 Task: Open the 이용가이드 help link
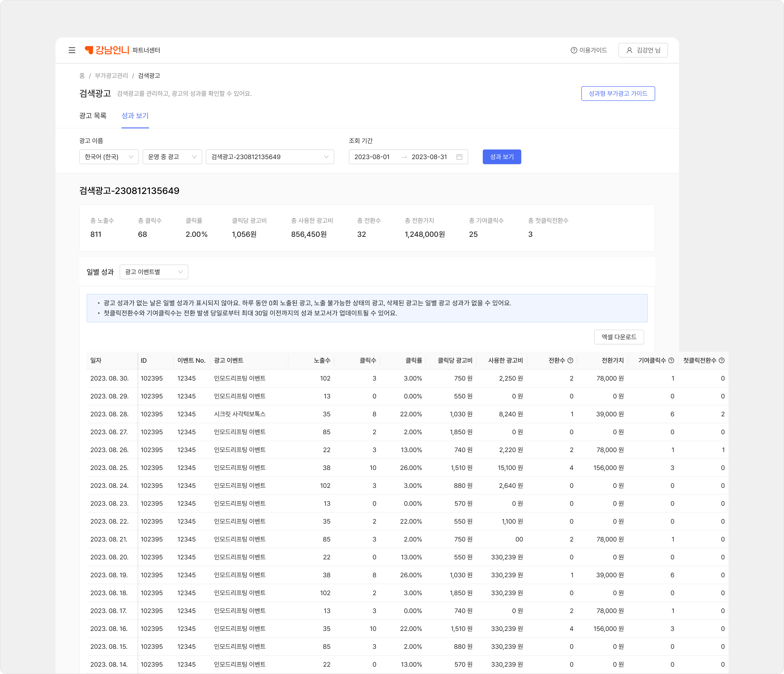pyautogui.click(x=589, y=50)
